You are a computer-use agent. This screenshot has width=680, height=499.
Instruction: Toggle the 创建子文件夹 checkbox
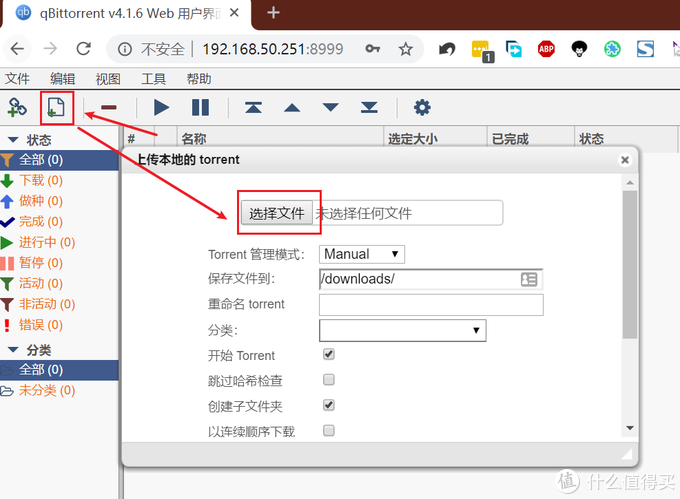(x=329, y=405)
